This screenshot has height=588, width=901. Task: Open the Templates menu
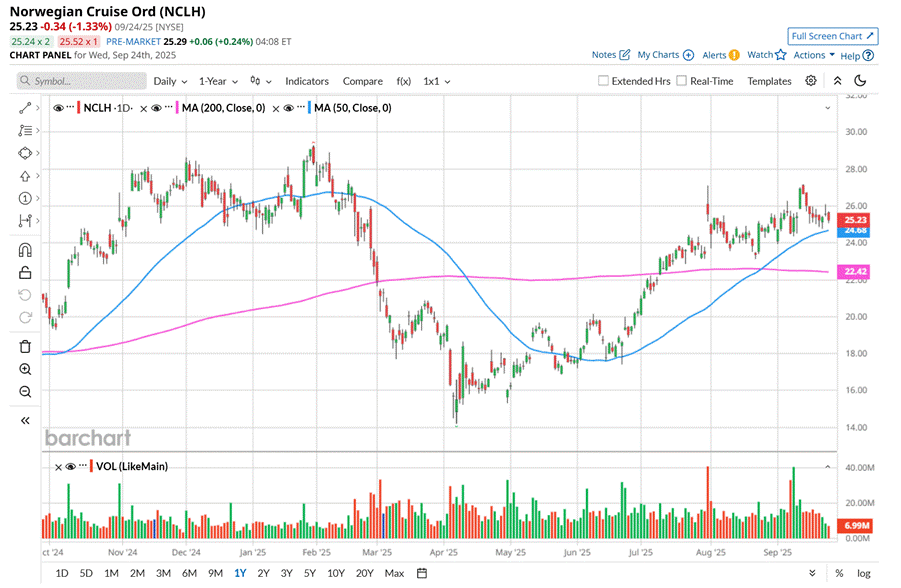[x=769, y=81]
